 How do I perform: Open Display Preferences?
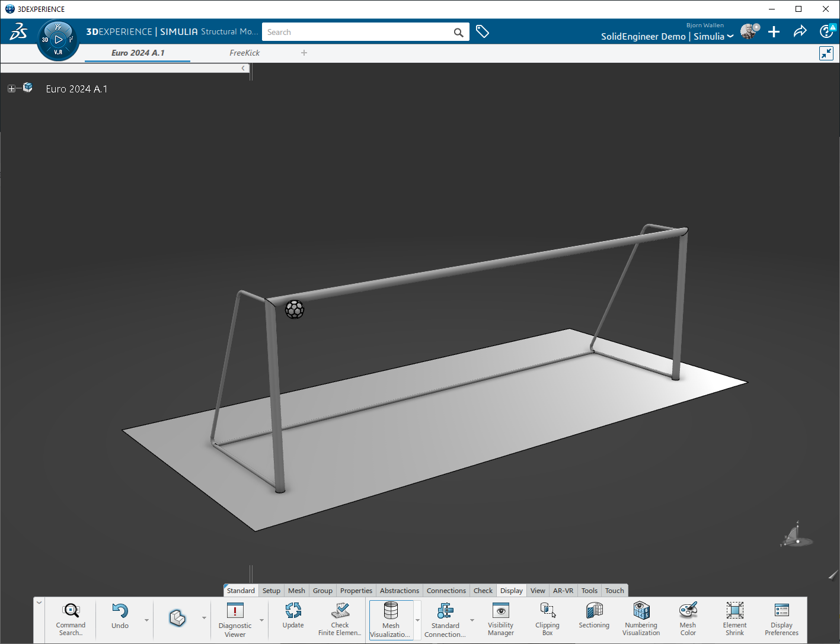point(781,619)
